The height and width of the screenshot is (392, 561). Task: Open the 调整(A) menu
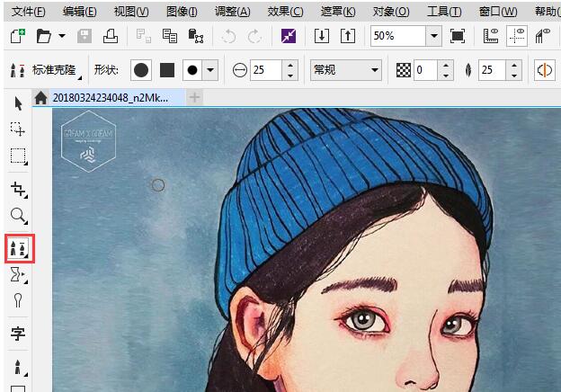point(233,12)
